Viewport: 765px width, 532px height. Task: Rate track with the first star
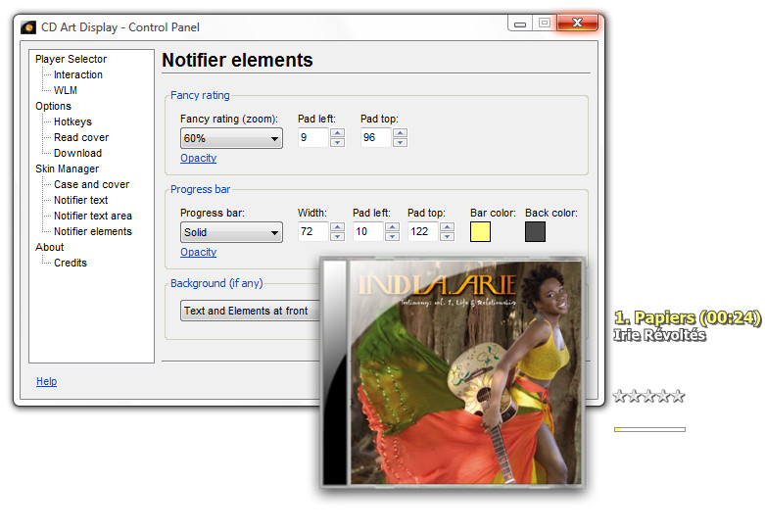[x=620, y=396]
